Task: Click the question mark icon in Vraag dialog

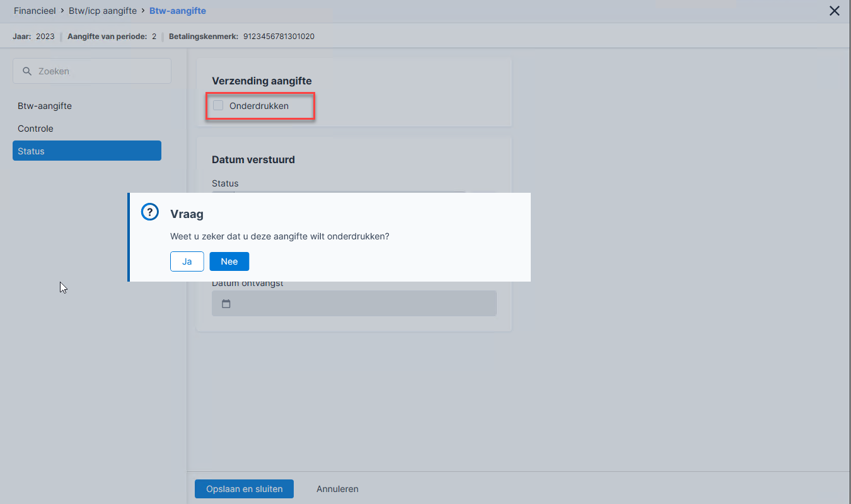Action: (149, 212)
